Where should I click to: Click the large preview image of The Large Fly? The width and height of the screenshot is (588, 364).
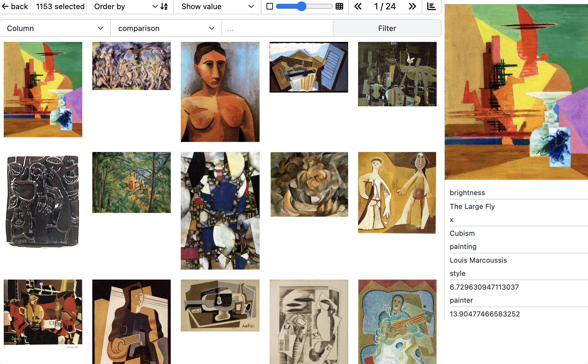click(x=516, y=92)
